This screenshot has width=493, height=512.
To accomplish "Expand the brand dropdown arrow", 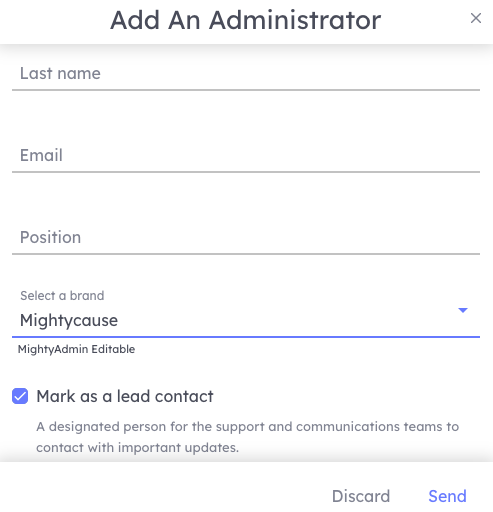I will tap(463, 310).
